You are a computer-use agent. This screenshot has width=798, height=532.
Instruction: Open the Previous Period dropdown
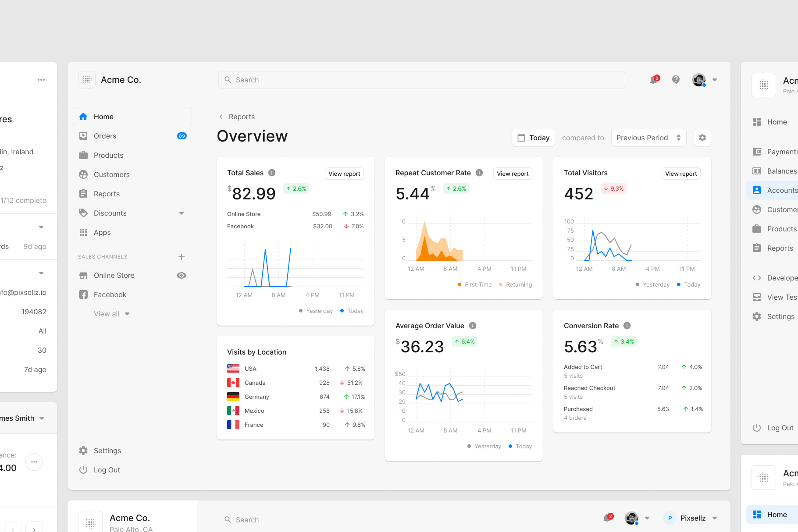tap(648, 138)
